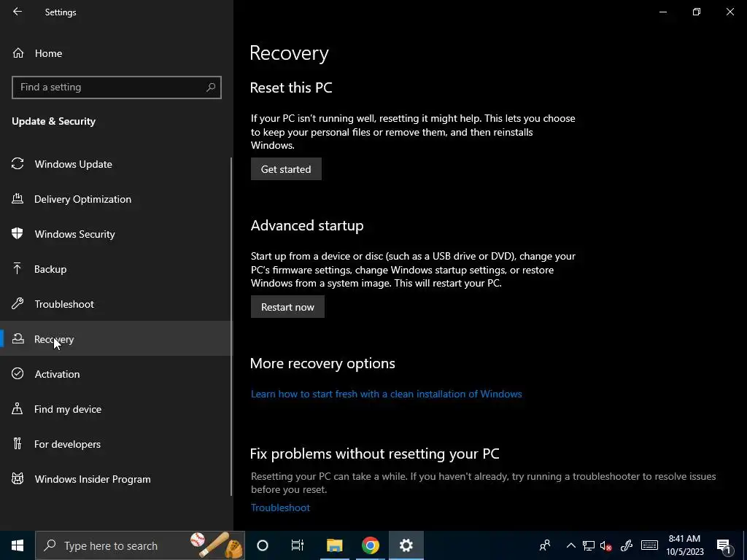Image resolution: width=747 pixels, height=560 pixels.
Task: Open the People icon in system tray
Action: click(545, 545)
